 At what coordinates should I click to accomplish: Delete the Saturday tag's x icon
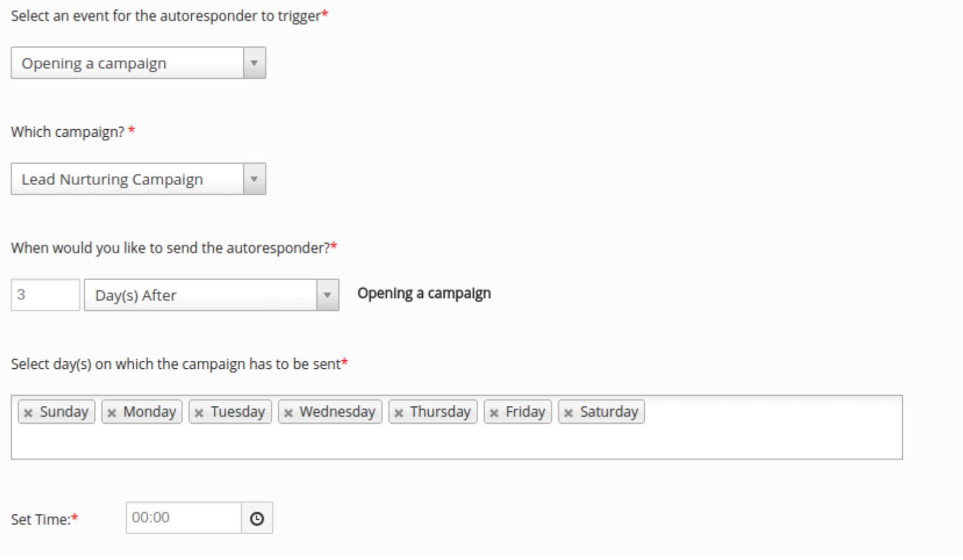pyautogui.click(x=569, y=412)
